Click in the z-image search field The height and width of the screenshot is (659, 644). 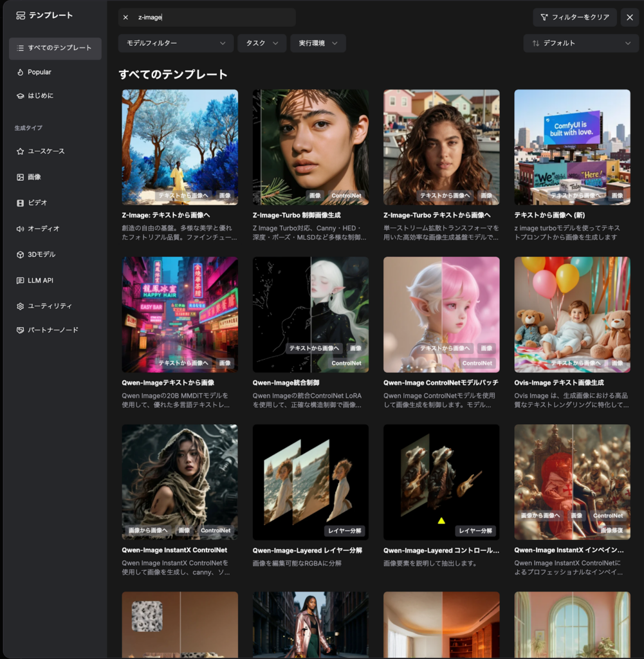tap(212, 17)
